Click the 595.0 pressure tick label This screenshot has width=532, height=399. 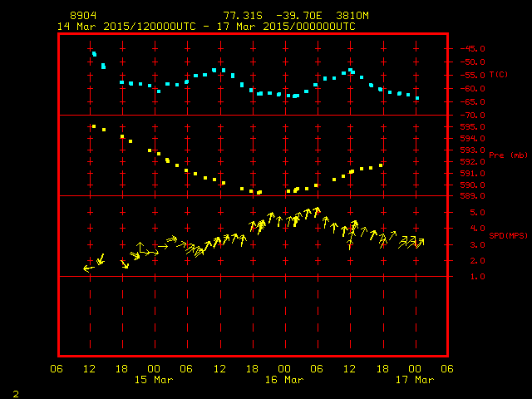point(472,127)
